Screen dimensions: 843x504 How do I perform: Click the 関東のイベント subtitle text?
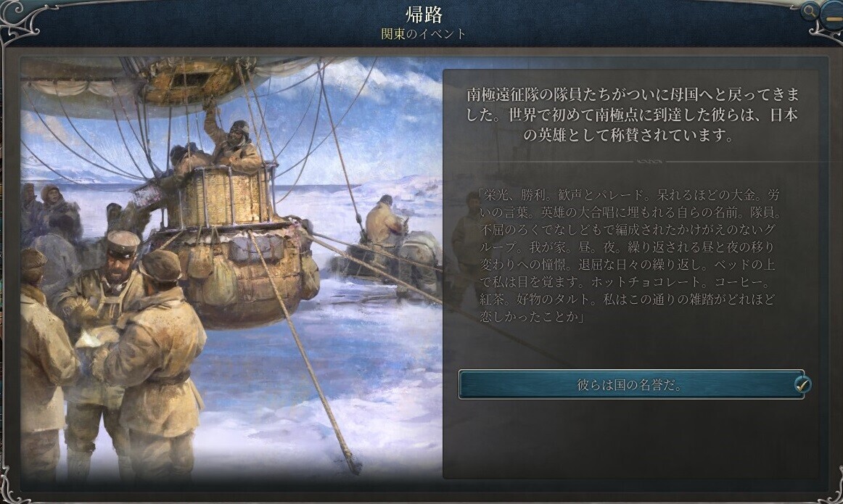click(424, 33)
